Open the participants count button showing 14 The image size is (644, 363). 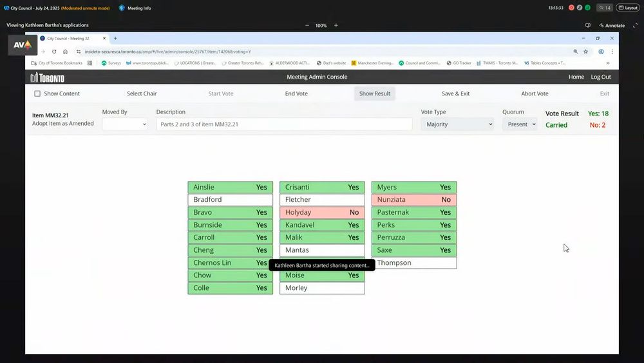coord(605,8)
